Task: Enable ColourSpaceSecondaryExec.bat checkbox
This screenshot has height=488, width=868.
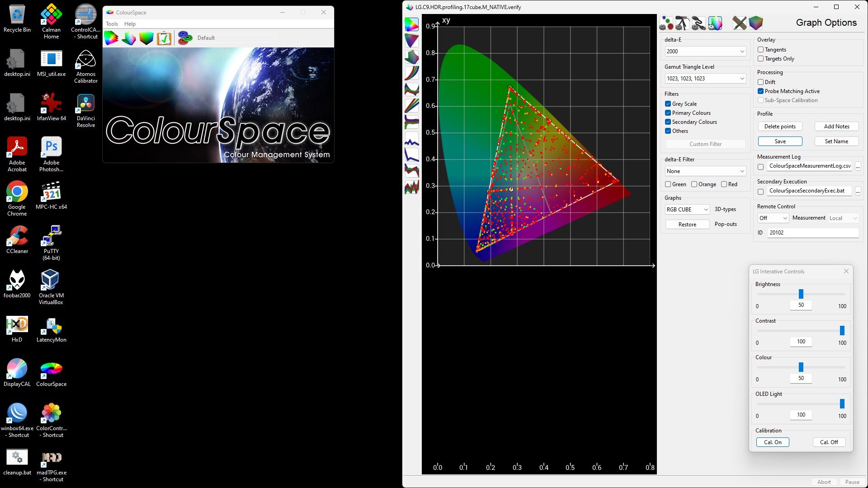Action: coord(760,192)
